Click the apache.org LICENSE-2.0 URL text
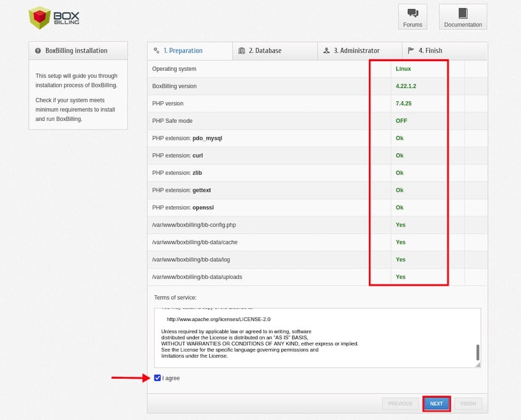The height and width of the screenshot is (420, 521). point(219,319)
